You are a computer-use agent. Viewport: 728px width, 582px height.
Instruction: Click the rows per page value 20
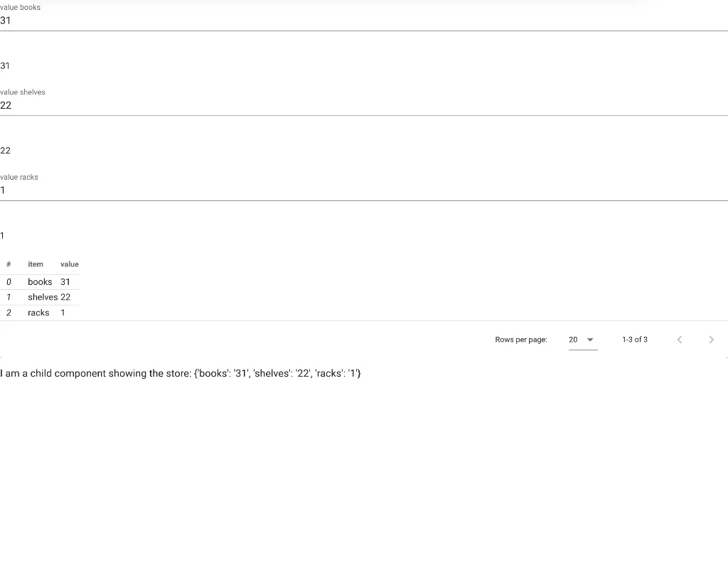tap(573, 340)
